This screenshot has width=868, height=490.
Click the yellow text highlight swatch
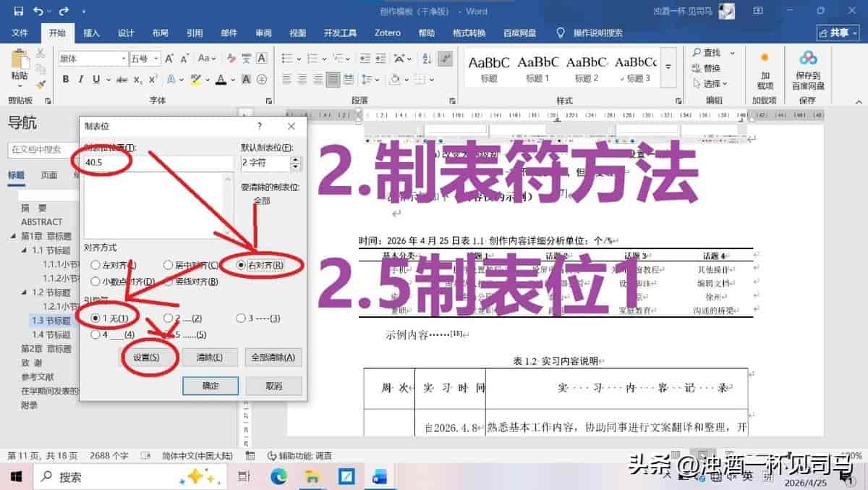(x=196, y=80)
